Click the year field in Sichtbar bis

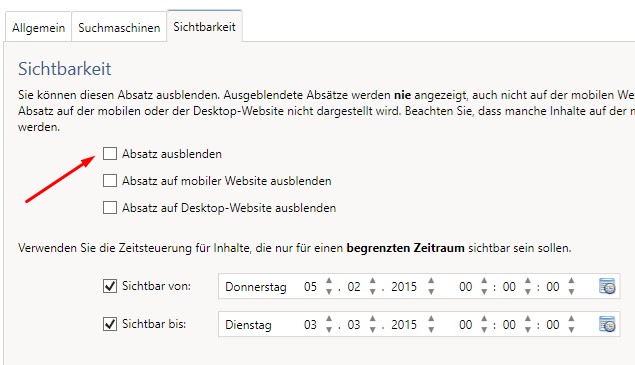(x=404, y=325)
